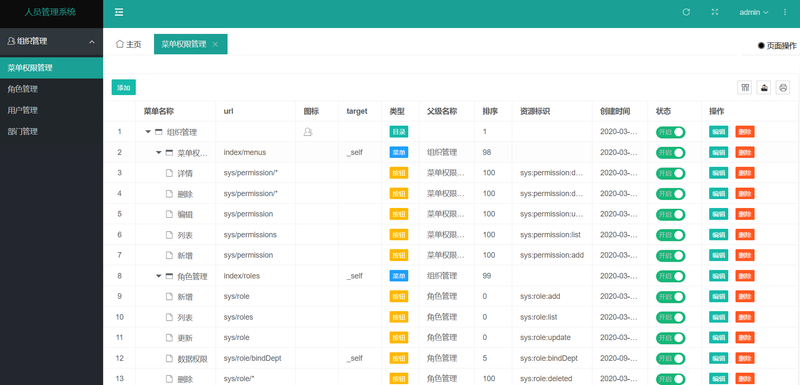Open the vertical three-dot menu next to admin

click(785, 12)
